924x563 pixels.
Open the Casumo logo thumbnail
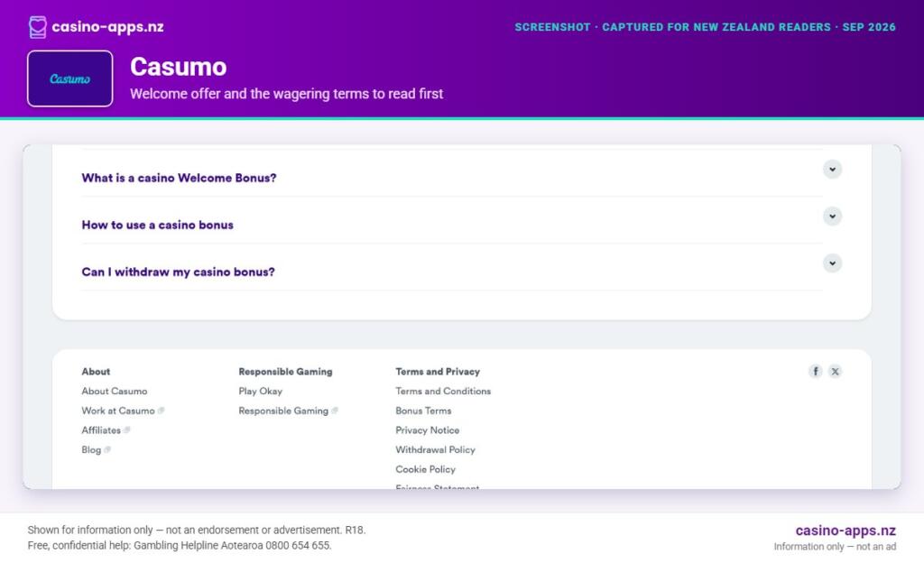70,78
